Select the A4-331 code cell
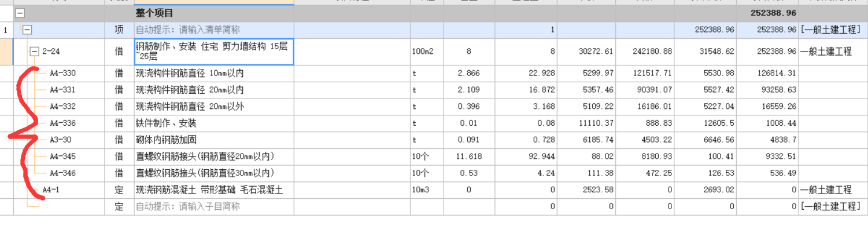Image resolution: width=868 pixels, height=237 pixels. [62, 90]
